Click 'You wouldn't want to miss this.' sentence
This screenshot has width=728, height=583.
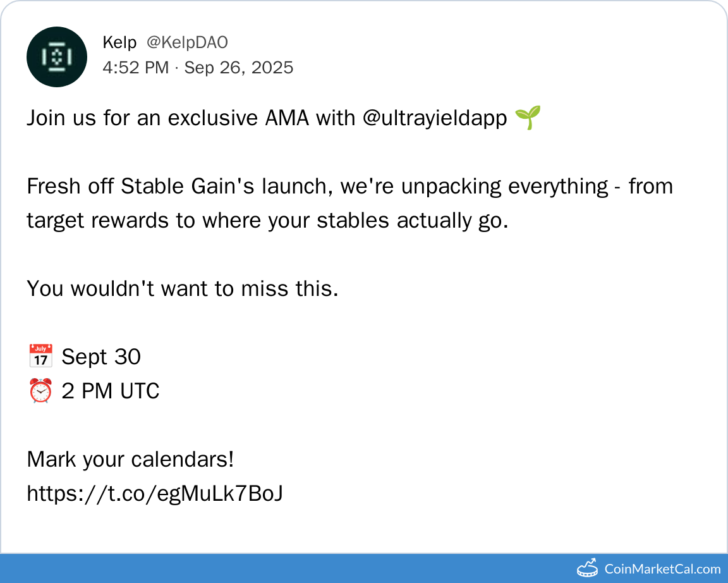183,288
